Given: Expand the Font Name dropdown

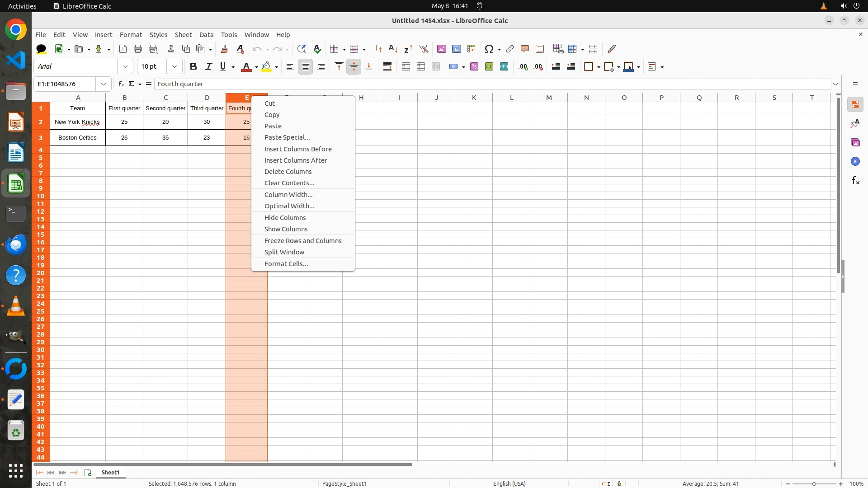Looking at the screenshot, I should click(125, 67).
